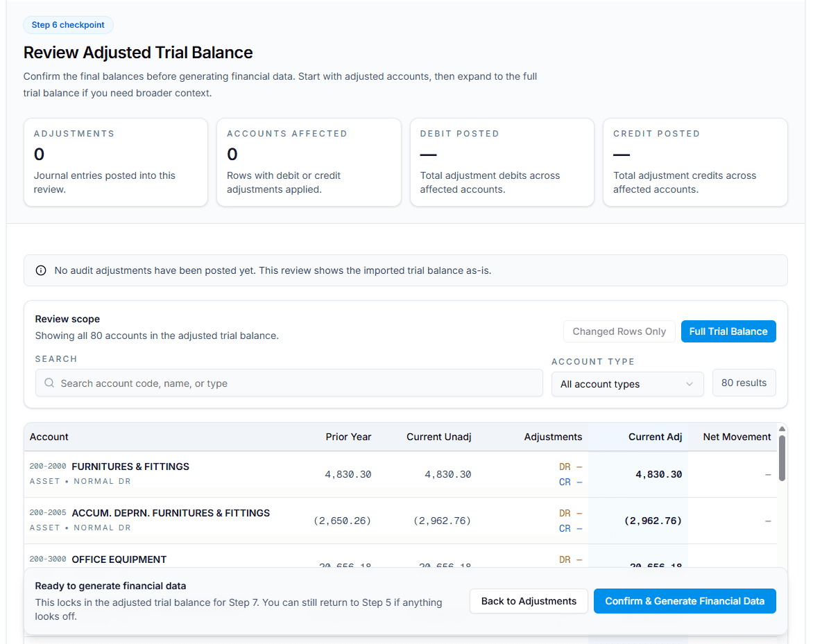Click the Search account code input field
Screen dimensions: 813x644
coord(289,383)
